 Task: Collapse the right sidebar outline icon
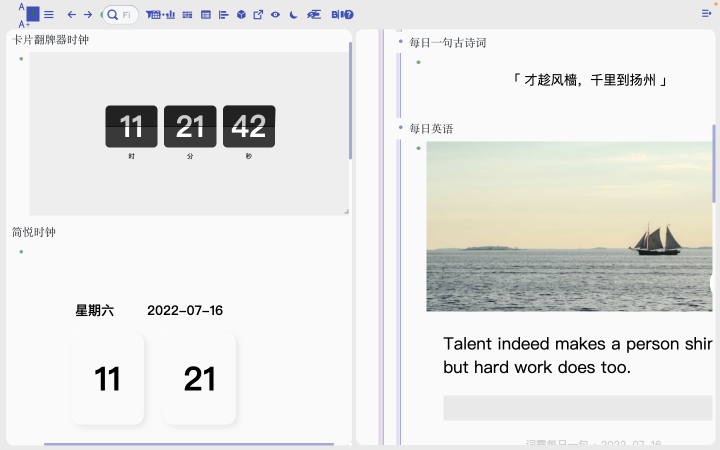[706, 14]
